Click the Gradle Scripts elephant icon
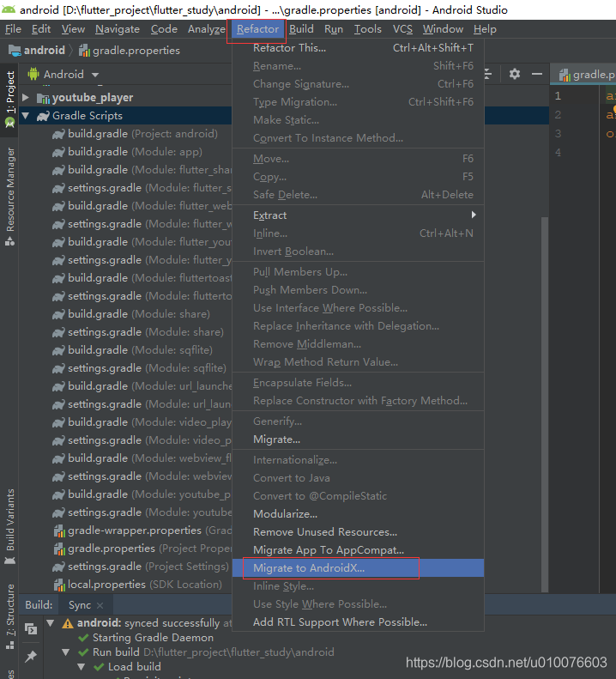The image size is (616, 679). pos(43,116)
